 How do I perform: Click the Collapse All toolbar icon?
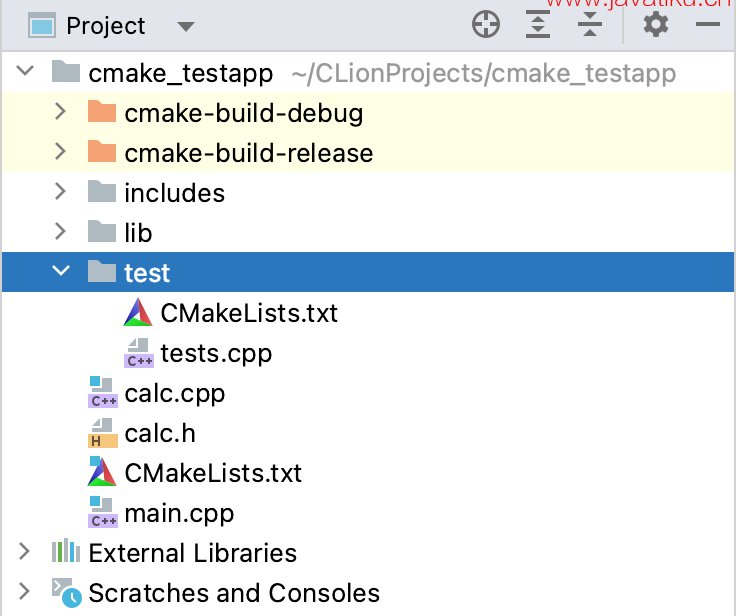(590, 24)
